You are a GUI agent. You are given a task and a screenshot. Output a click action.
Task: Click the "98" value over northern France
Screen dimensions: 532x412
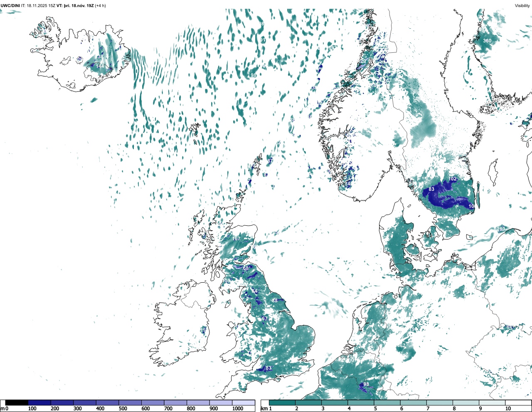pyautogui.click(x=366, y=384)
